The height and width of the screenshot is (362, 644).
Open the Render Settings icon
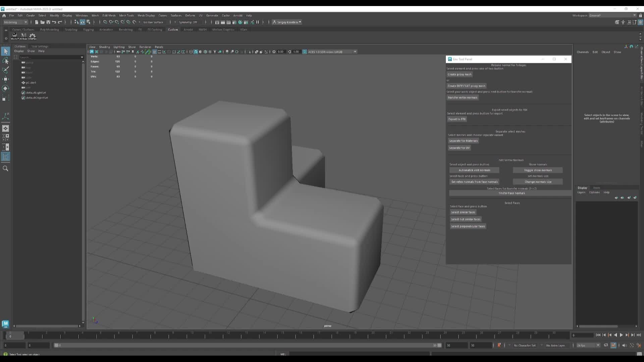[234, 22]
